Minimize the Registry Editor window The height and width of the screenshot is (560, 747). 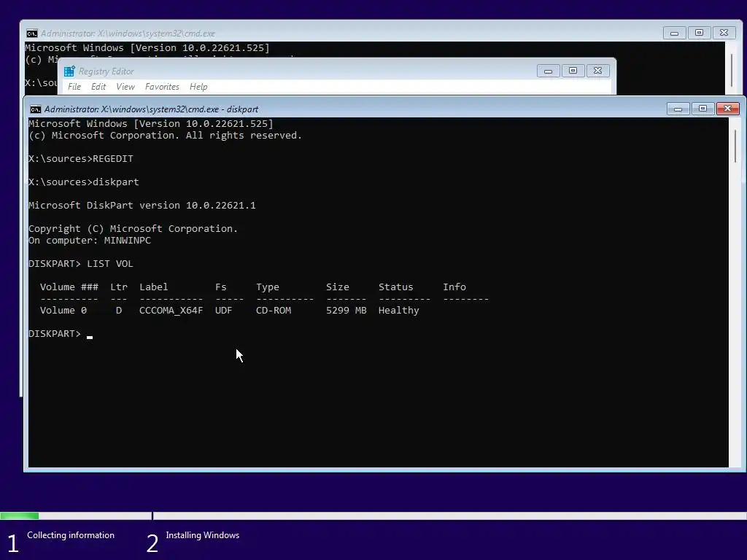[548, 71]
